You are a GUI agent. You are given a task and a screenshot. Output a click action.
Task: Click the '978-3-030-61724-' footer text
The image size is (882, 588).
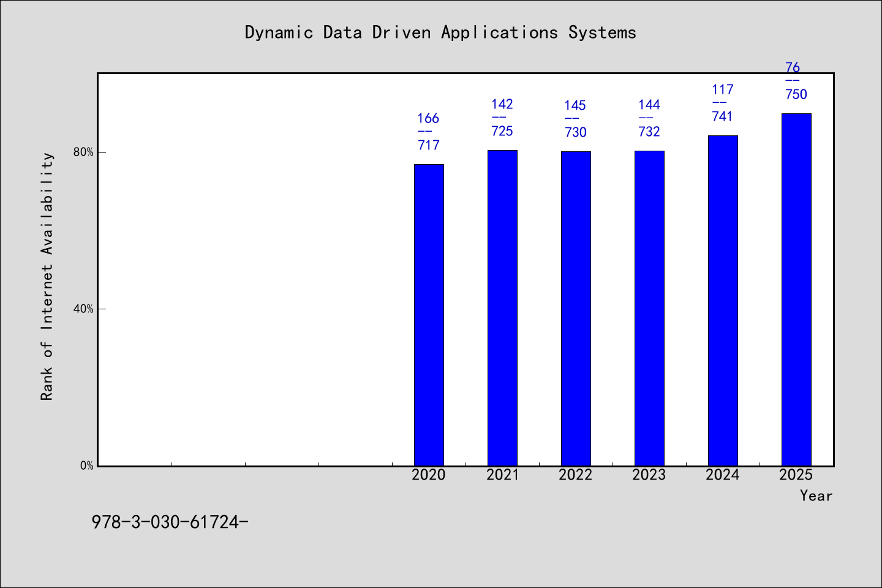170,522
